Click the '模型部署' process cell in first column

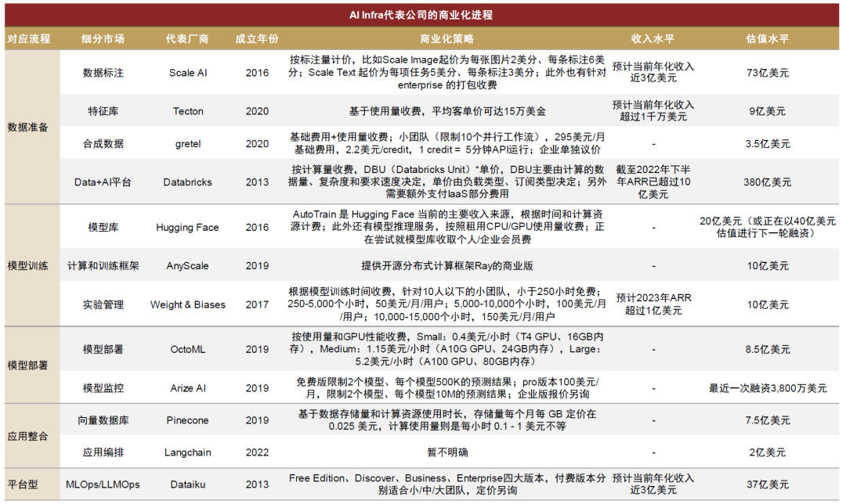[x=28, y=365]
